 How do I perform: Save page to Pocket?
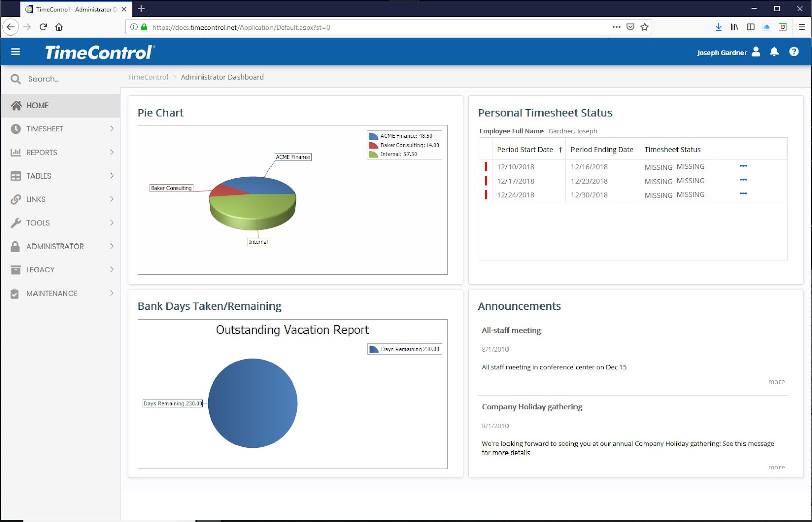630,27
